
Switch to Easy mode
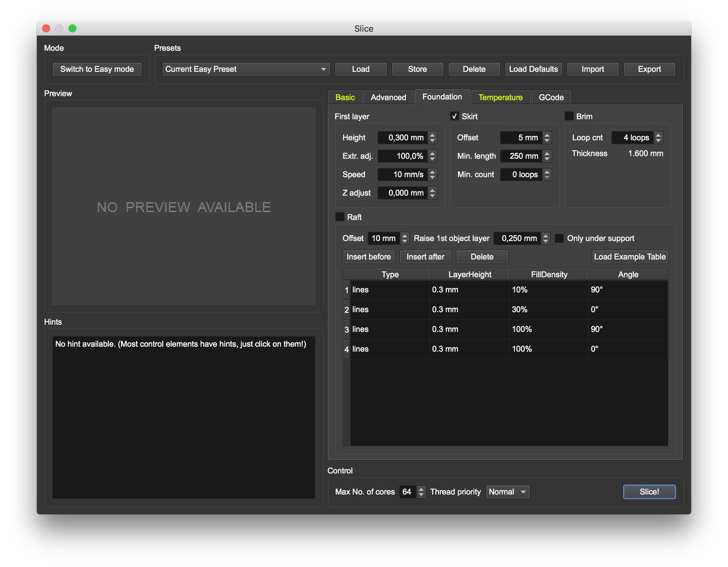click(97, 69)
